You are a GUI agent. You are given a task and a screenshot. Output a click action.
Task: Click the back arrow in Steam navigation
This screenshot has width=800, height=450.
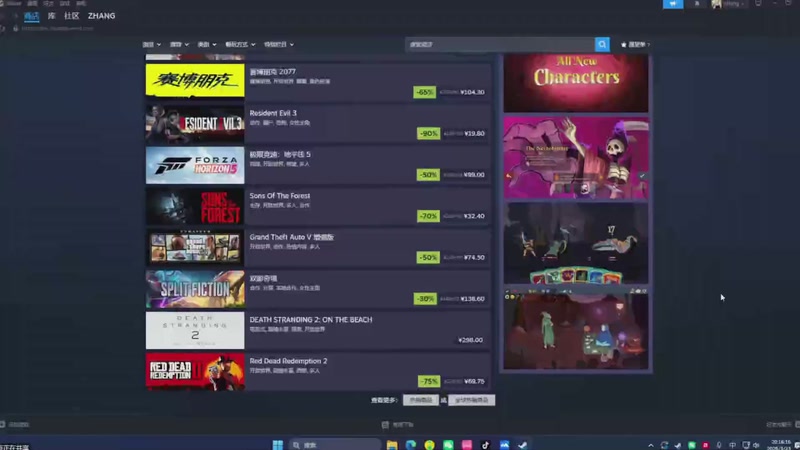coord(3,16)
